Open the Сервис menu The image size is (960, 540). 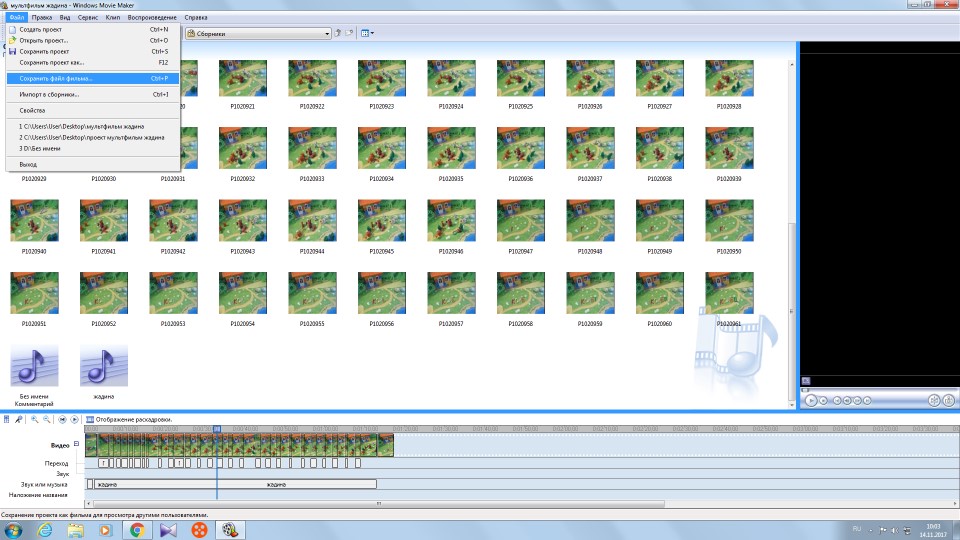tap(88, 18)
